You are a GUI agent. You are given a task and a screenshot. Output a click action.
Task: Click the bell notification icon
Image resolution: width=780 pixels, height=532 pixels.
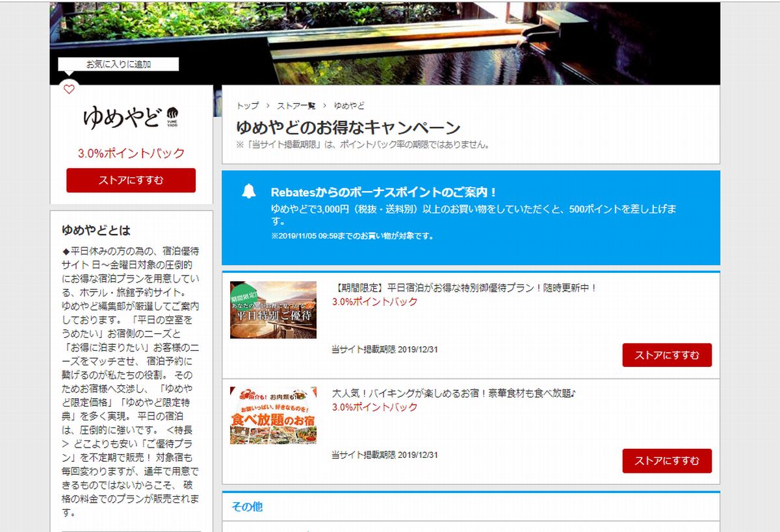click(249, 191)
